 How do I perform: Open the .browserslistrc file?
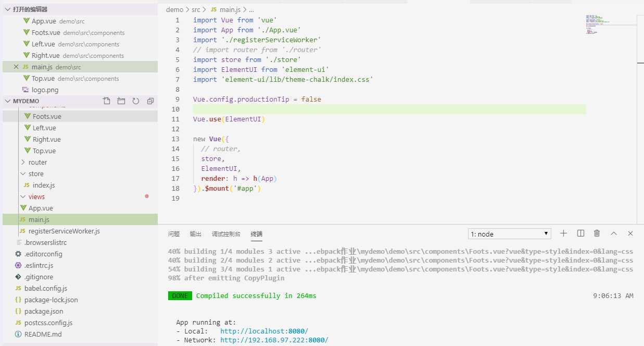coord(80,242)
